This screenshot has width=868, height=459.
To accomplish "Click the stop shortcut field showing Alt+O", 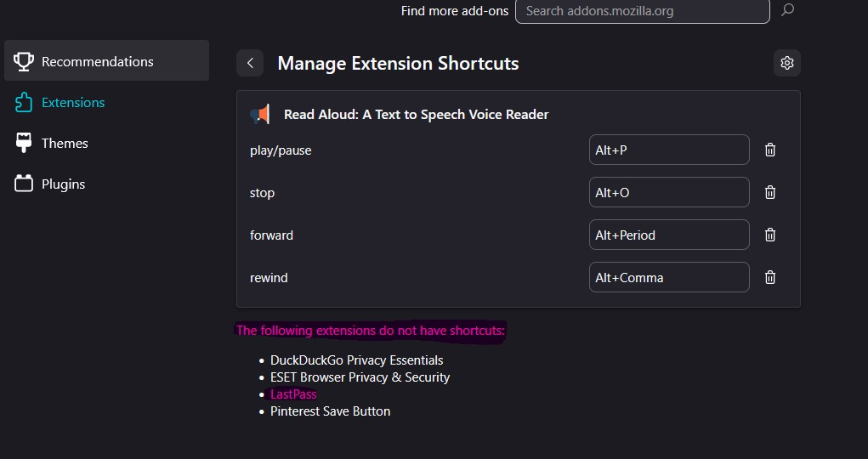I will point(669,192).
